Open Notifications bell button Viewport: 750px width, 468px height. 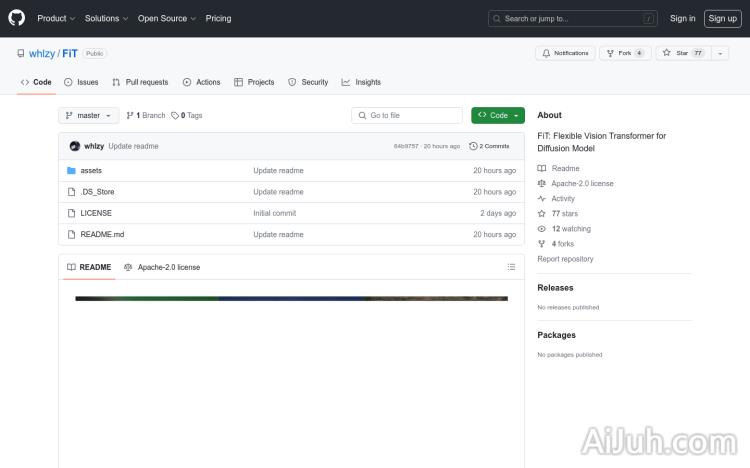coord(565,53)
